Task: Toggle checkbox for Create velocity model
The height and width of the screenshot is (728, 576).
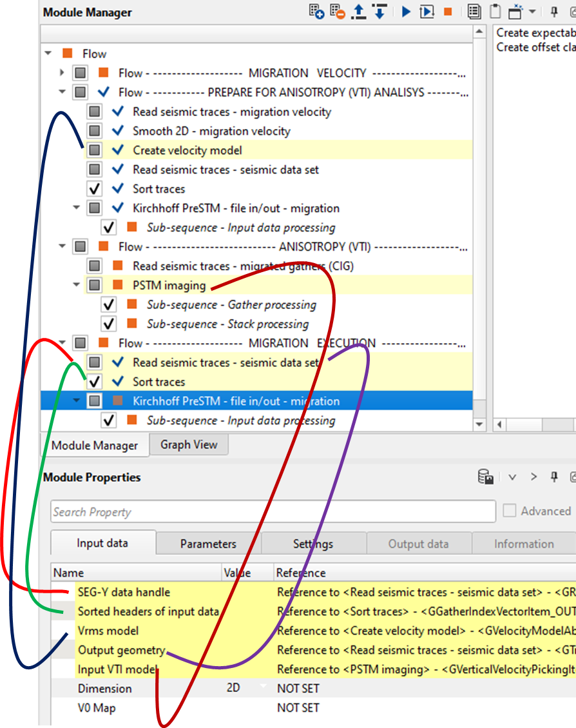Action: 95,150
